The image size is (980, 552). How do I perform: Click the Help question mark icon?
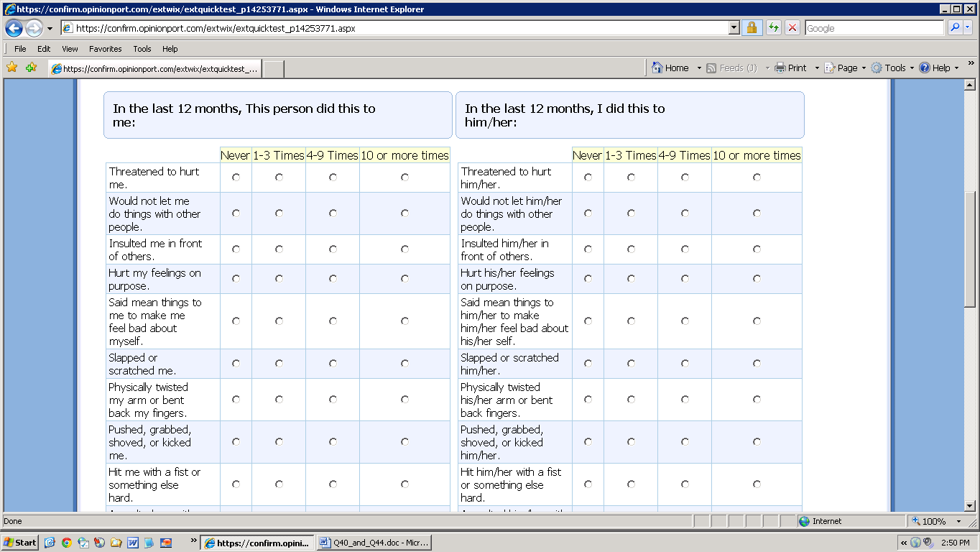pos(925,68)
